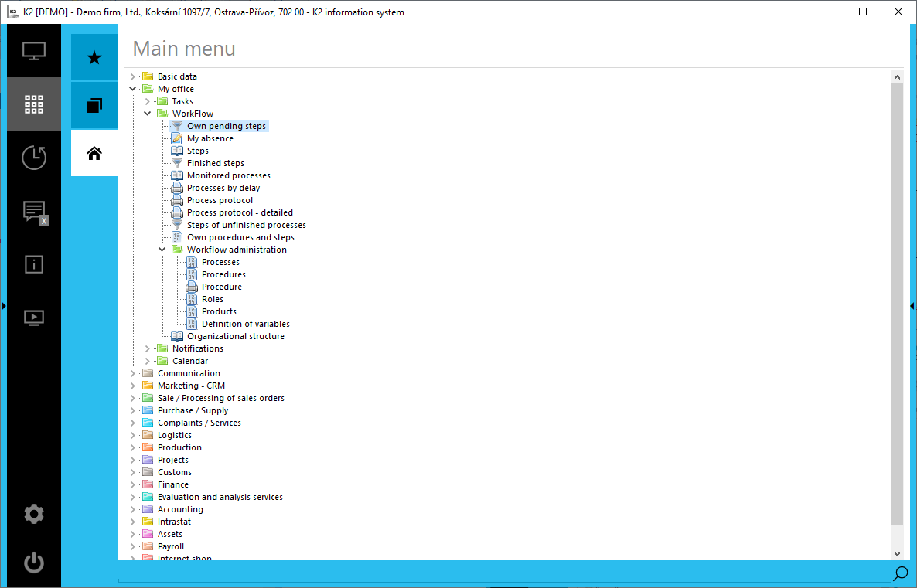Click the bottom search input field

pyautogui.click(x=504, y=573)
